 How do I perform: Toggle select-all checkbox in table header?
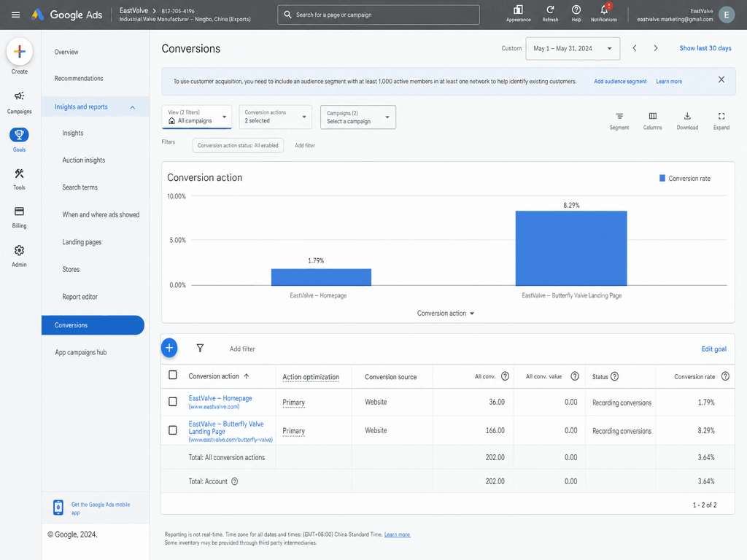point(173,376)
